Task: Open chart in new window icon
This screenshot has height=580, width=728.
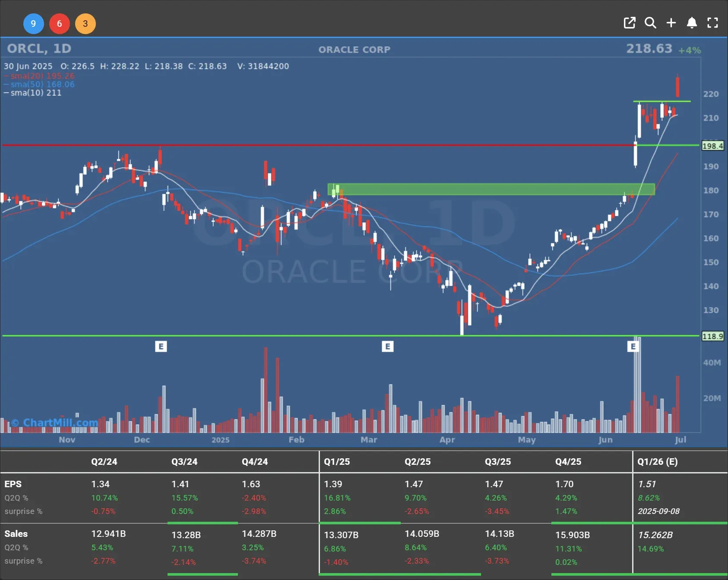Action: (x=630, y=23)
